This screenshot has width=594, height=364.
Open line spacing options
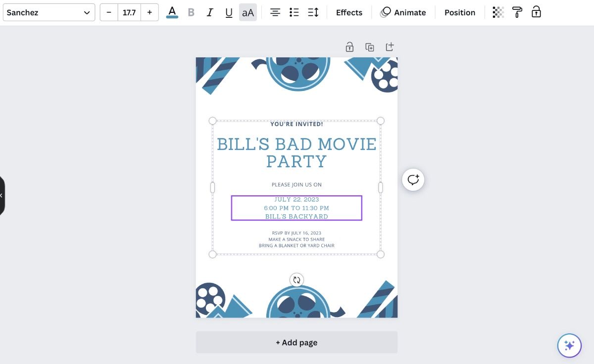point(313,12)
